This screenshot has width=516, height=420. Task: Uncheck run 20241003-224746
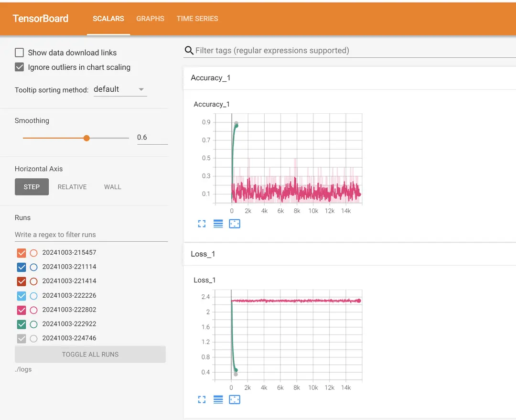coord(21,338)
